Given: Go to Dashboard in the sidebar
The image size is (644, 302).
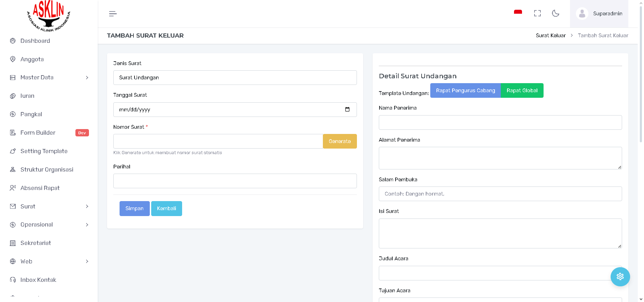Looking at the screenshot, I should (x=35, y=41).
